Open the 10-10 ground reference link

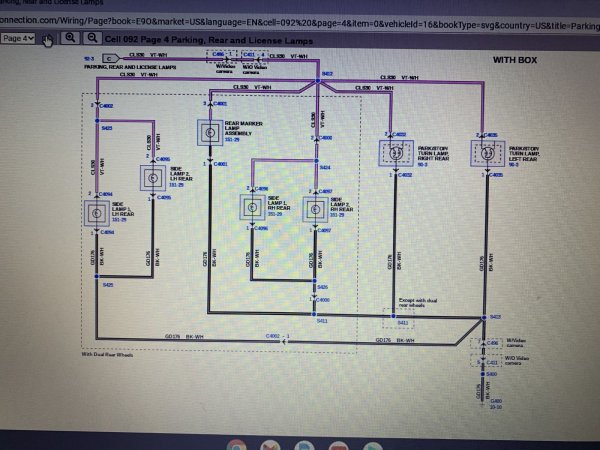[x=496, y=407]
